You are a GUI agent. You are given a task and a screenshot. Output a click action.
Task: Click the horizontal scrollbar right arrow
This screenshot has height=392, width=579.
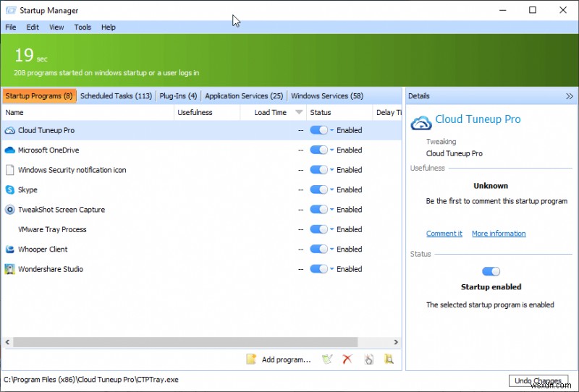(x=396, y=342)
